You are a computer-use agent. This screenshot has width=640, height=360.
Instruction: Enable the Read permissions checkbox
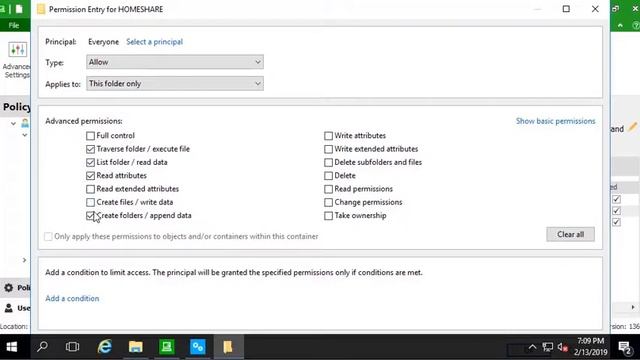tap(328, 189)
